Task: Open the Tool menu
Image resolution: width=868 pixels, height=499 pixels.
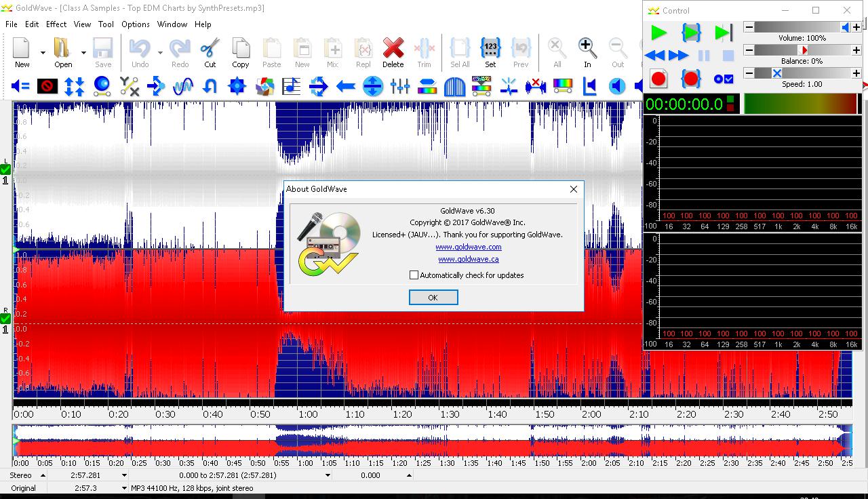Action: tap(106, 24)
